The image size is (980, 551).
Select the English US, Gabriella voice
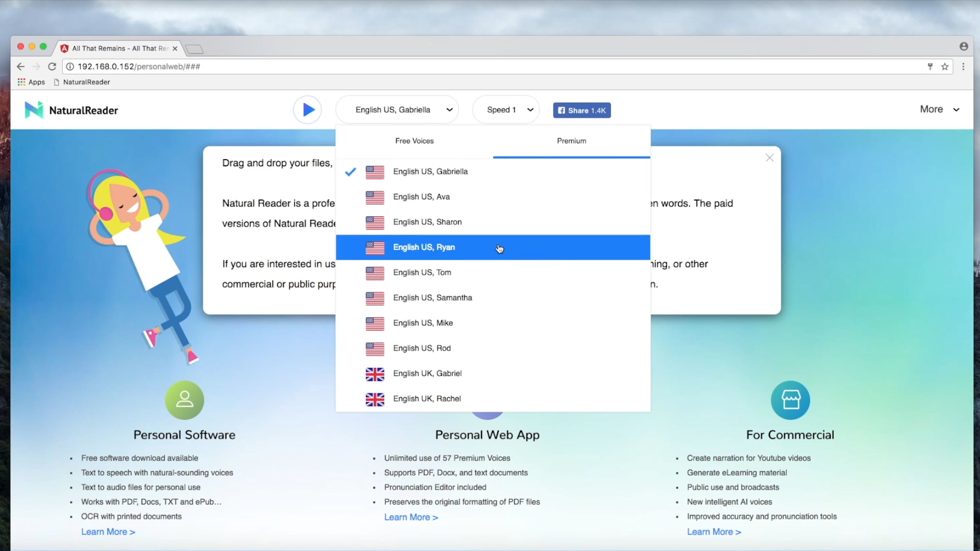pos(493,172)
